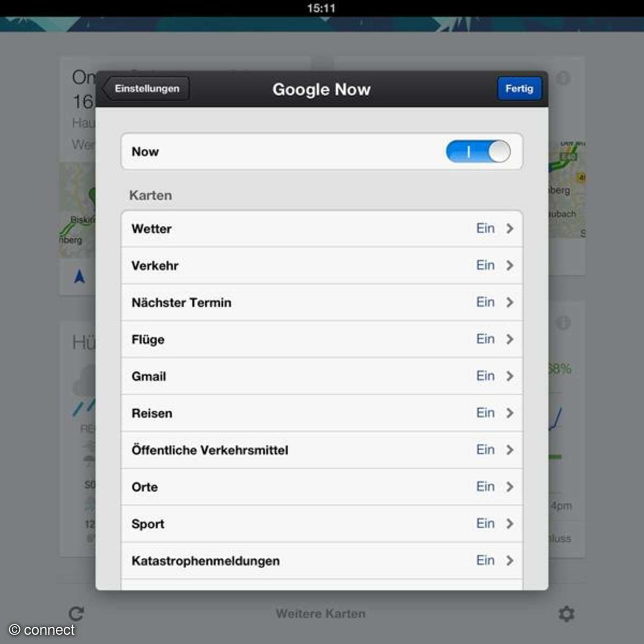Tap the refresh icon at bottom left
The width and height of the screenshot is (644, 644).
76,613
